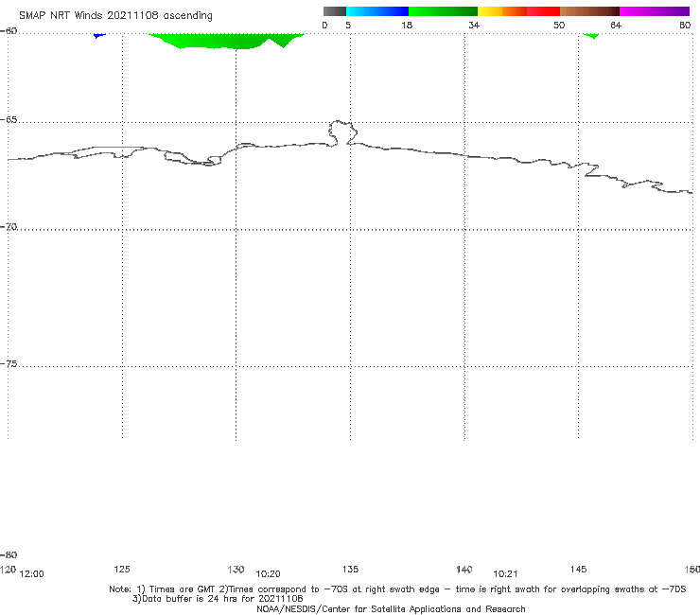Image resolution: width=700 pixels, height=615 pixels.
Task: Click the title 'SMAP NRT Winds 20211108 ascending'
Action: coord(115,15)
